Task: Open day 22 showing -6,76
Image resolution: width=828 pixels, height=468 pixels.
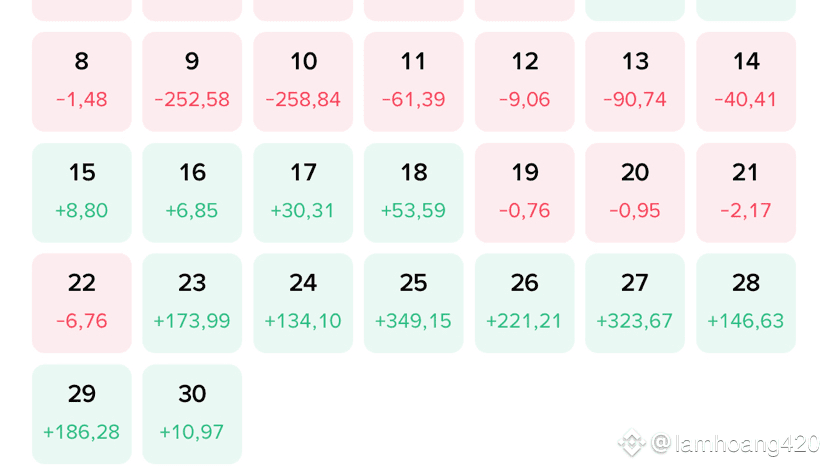Action: point(82,303)
